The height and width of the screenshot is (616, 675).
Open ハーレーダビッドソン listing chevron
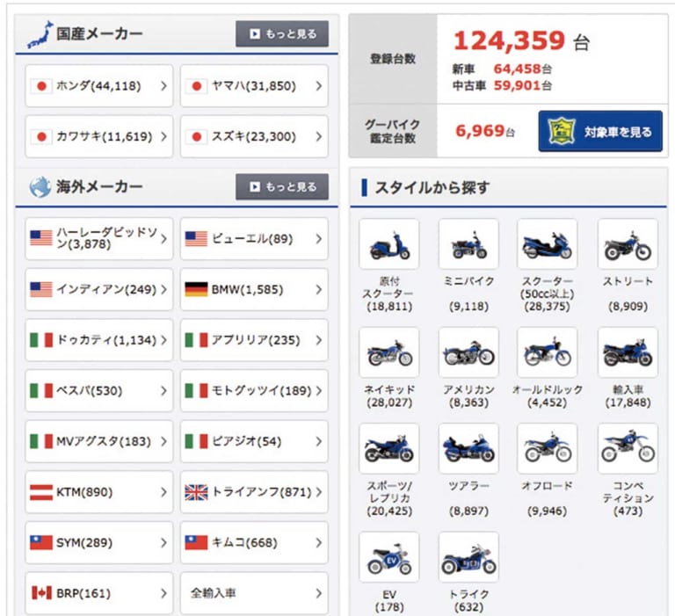pyautogui.click(x=163, y=238)
